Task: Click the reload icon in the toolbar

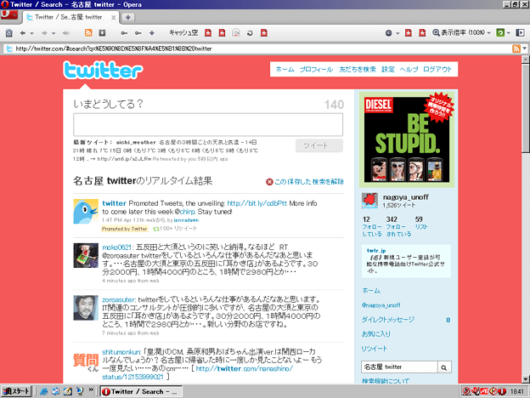Action: click(x=250, y=33)
